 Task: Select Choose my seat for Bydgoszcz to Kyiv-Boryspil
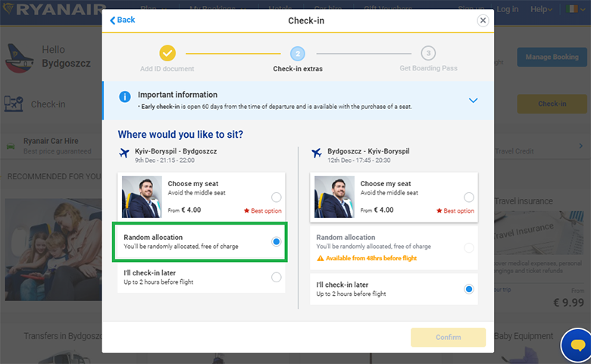tap(468, 197)
